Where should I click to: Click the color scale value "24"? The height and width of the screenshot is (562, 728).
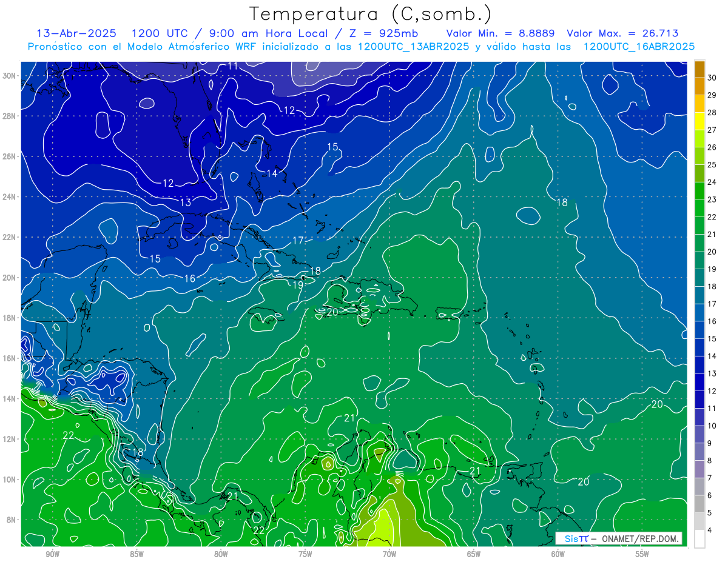coord(712,182)
